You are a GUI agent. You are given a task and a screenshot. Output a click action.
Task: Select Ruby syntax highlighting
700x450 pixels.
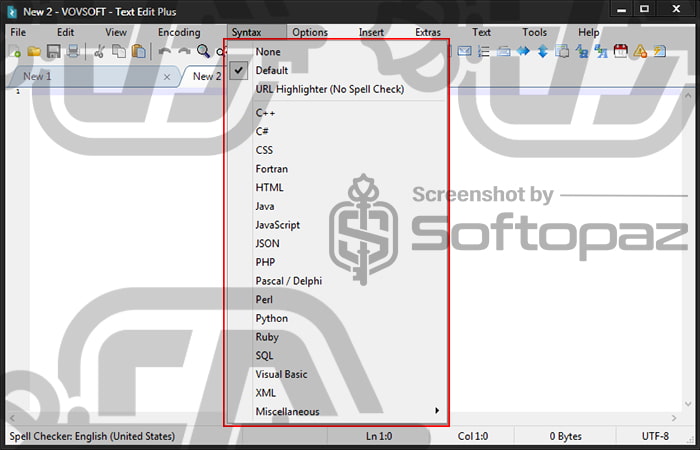tap(337, 337)
